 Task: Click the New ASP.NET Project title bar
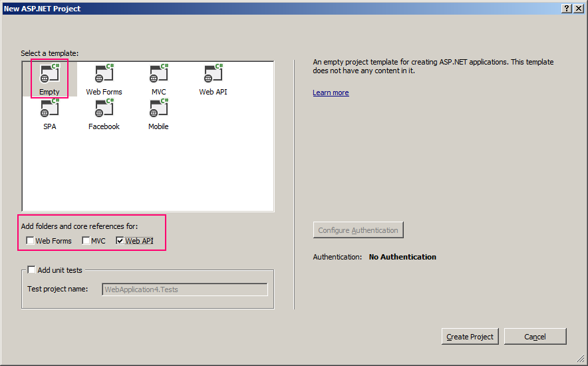(x=266, y=8)
